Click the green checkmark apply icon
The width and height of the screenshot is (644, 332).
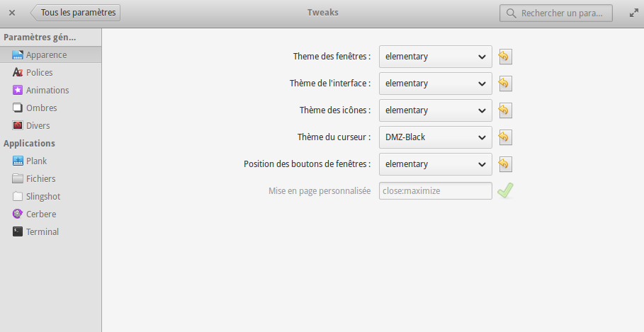(505, 191)
